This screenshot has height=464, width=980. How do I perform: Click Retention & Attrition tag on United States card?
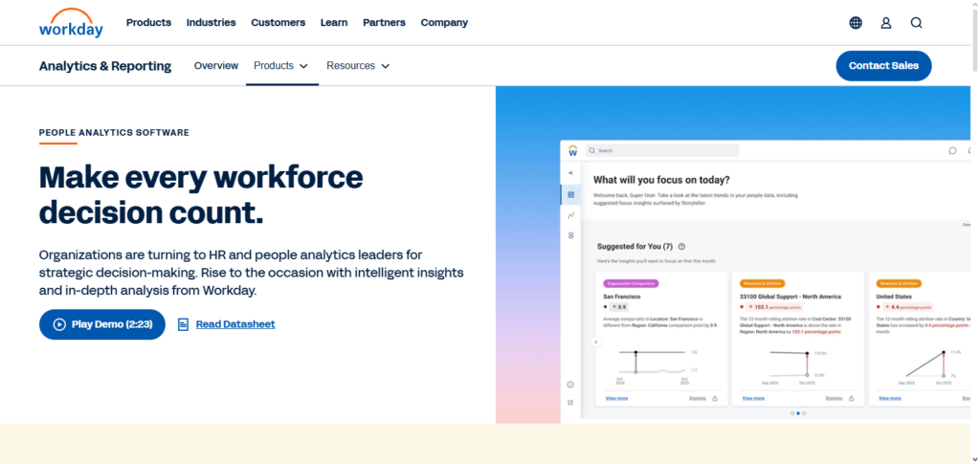898,283
